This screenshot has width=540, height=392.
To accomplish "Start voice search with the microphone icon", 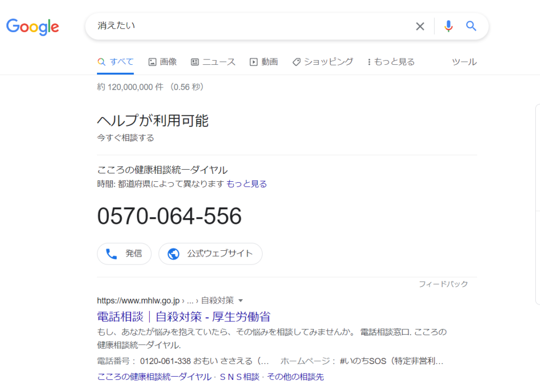I will click(x=448, y=26).
